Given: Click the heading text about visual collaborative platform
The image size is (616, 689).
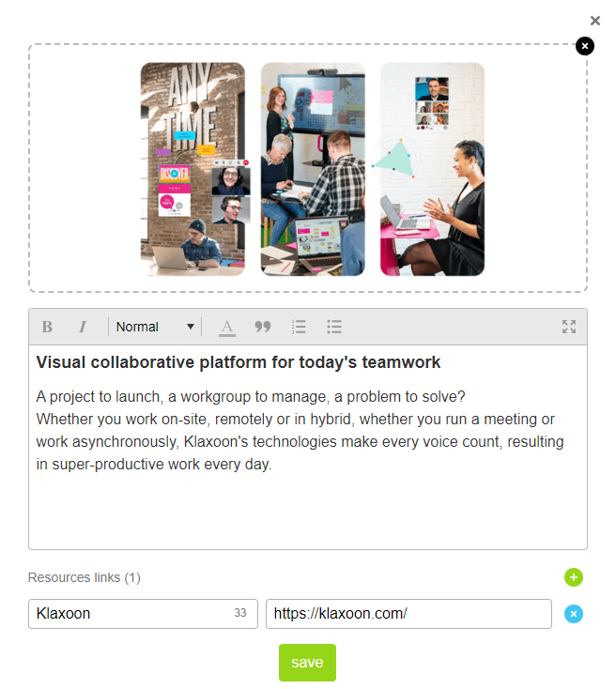Looking at the screenshot, I should [x=239, y=362].
